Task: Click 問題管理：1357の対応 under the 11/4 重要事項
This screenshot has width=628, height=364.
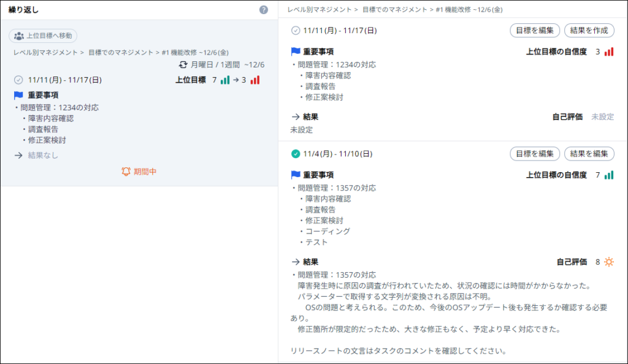Action: pos(337,188)
